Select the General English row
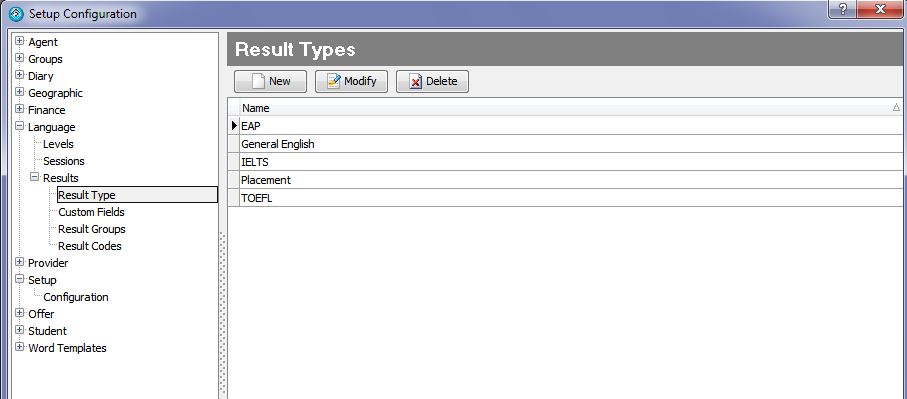907x399 pixels. point(572,144)
